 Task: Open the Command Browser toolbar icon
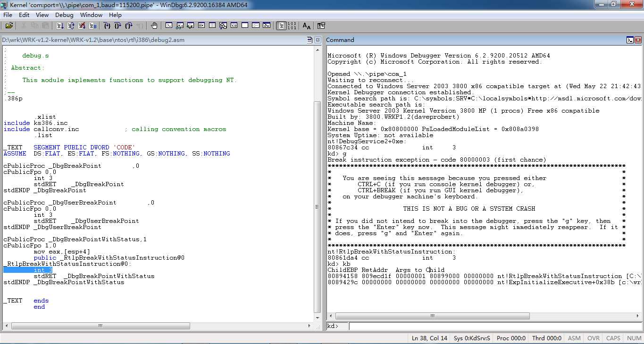click(x=266, y=25)
